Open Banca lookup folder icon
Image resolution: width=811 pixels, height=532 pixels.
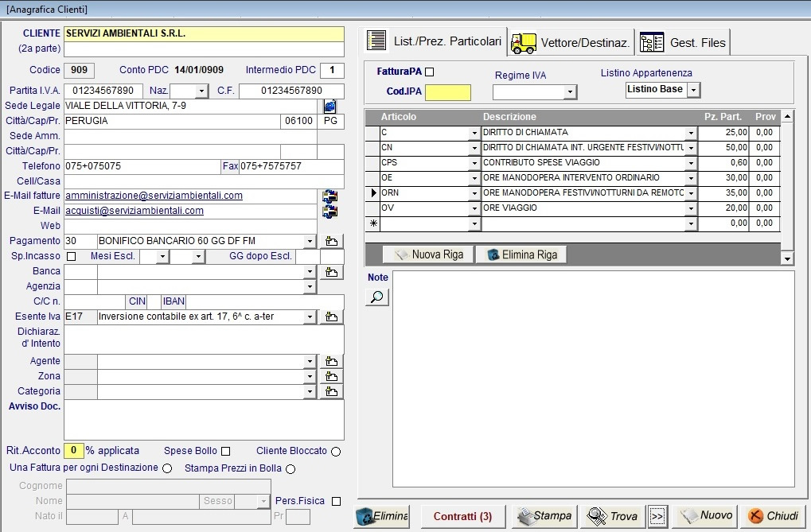pos(332,272)
